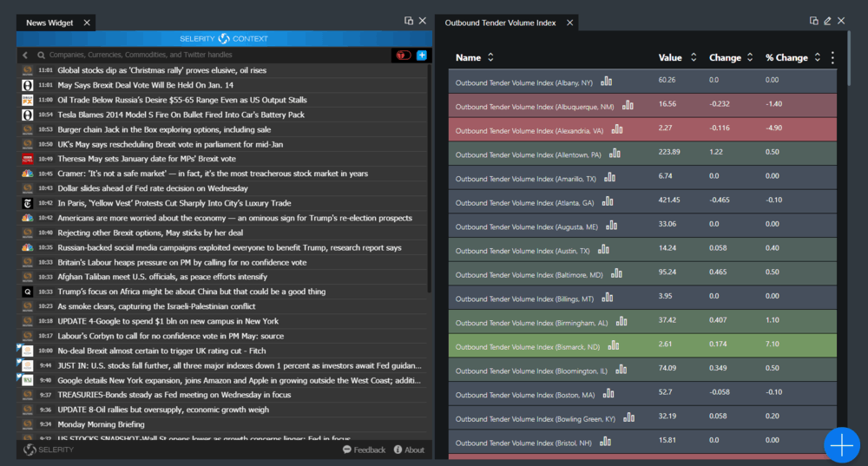The image size is (868, 466).
Task: Click the back arrow beside the news search
Action: click(x=25, y=55)
